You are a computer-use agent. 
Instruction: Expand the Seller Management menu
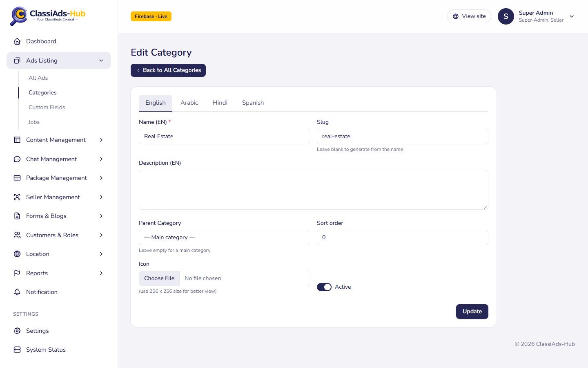coord(101,197)
